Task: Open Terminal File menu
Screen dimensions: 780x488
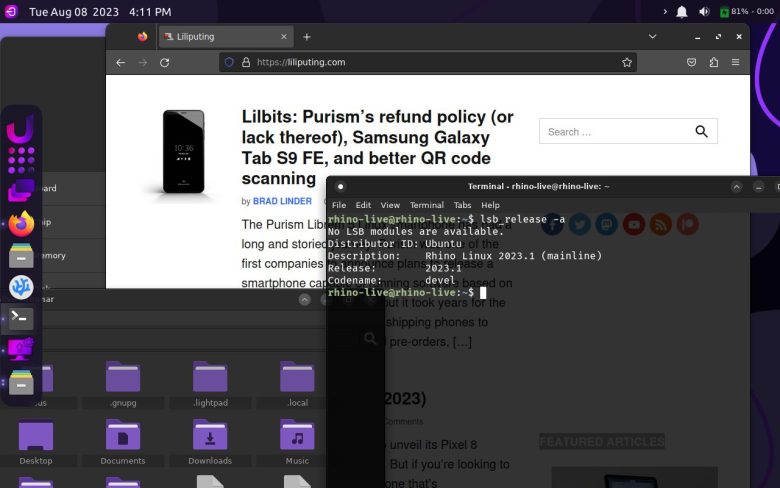Action: click(x=339, y=205)
